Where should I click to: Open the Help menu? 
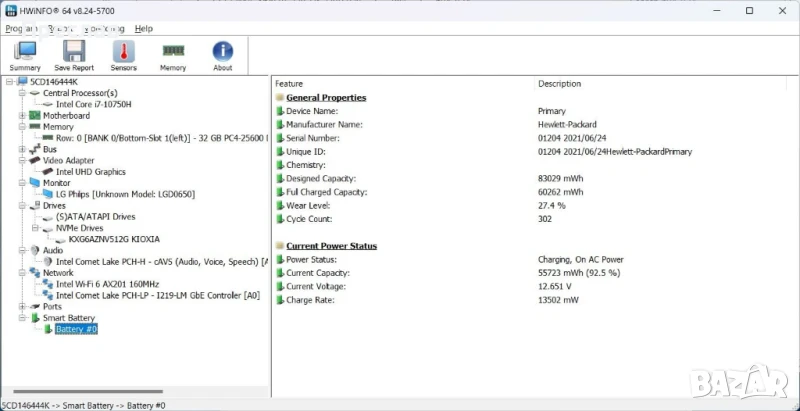point(144,29)
